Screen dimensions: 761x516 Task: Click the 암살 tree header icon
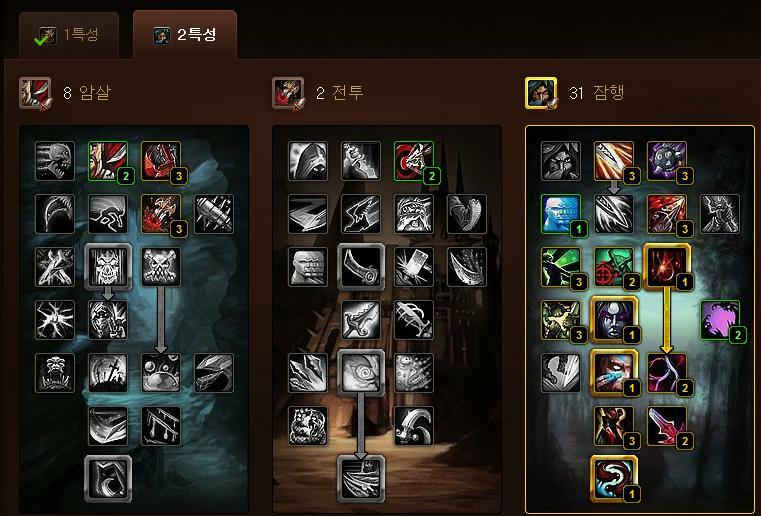[35, 93]
